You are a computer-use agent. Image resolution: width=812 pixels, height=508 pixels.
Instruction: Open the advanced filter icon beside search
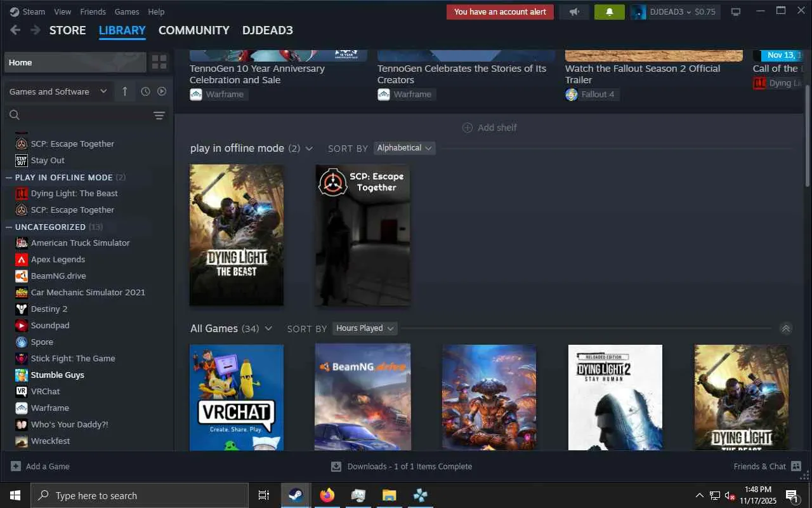coord(159,116)
